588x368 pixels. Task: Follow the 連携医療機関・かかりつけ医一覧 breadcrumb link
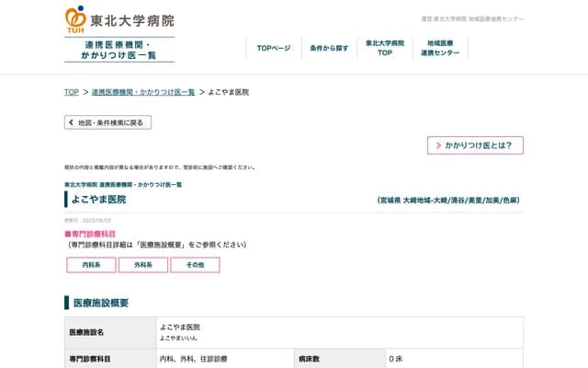(x=143, y=92)
